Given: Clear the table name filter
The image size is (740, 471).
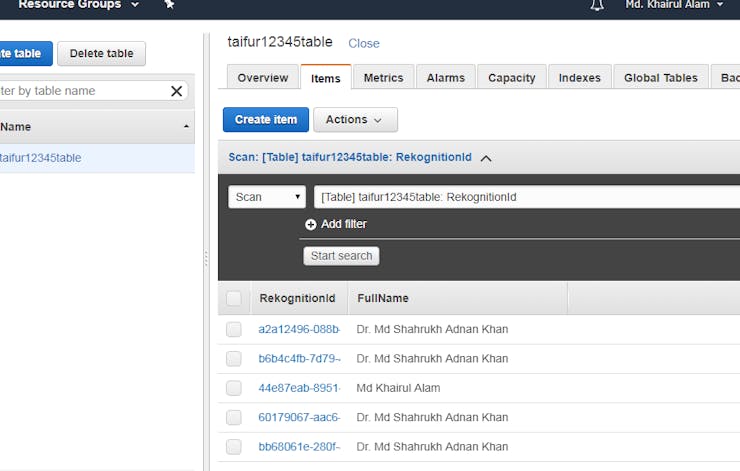Looking at the screenshot, I should point(177,91).
